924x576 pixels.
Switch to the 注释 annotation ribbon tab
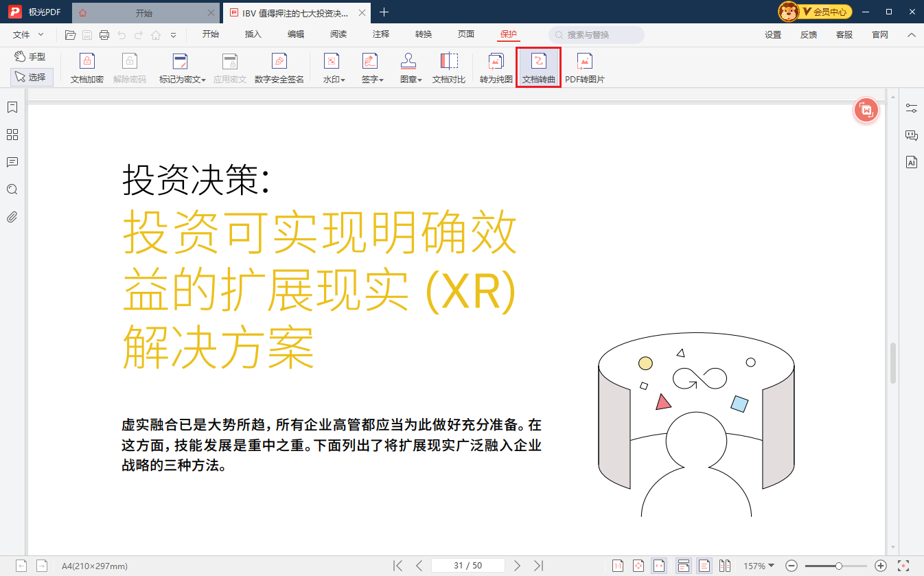tap(380, 34)
